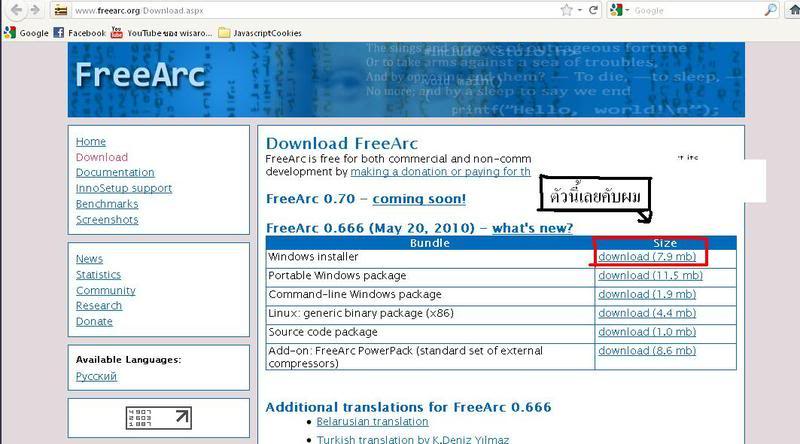Open the JavascriptCookies bookmark folder
The height and width of the screenshot is (444, 800).
click(260, 33)
